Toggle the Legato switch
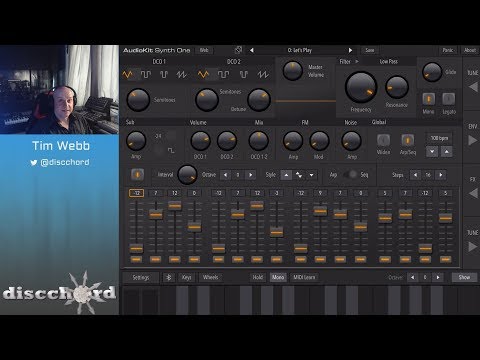 (x=449, y=99)
